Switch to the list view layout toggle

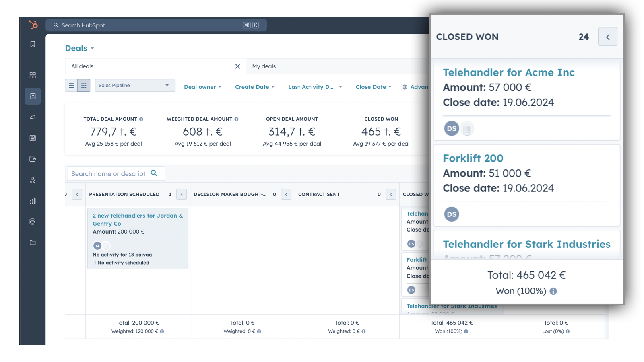point(71,85)
